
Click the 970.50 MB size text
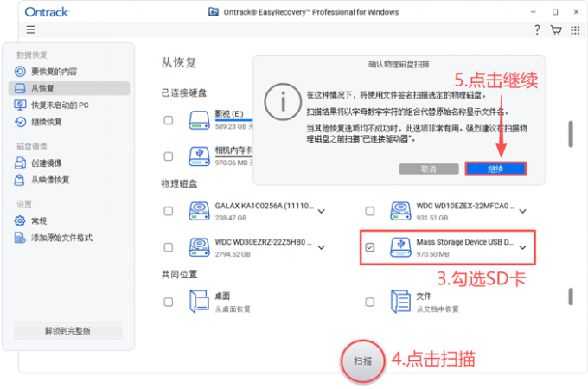[x=432, y=254]
